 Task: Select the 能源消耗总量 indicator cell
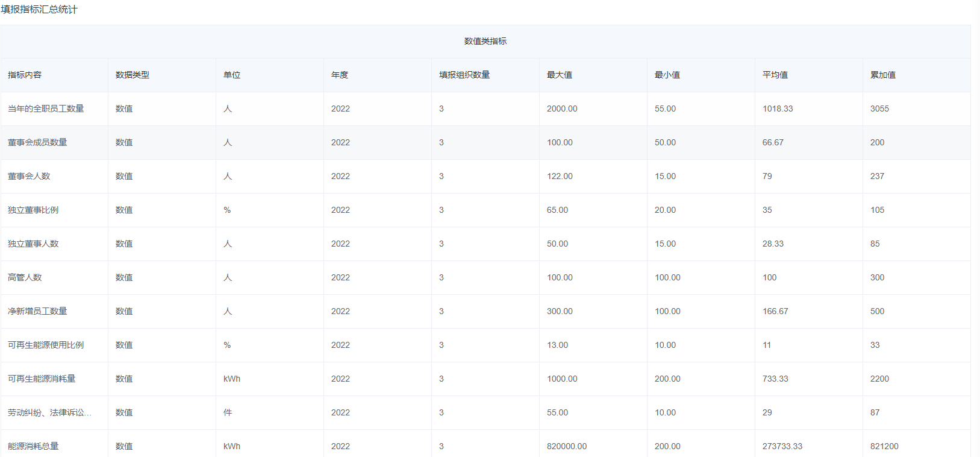33,446
